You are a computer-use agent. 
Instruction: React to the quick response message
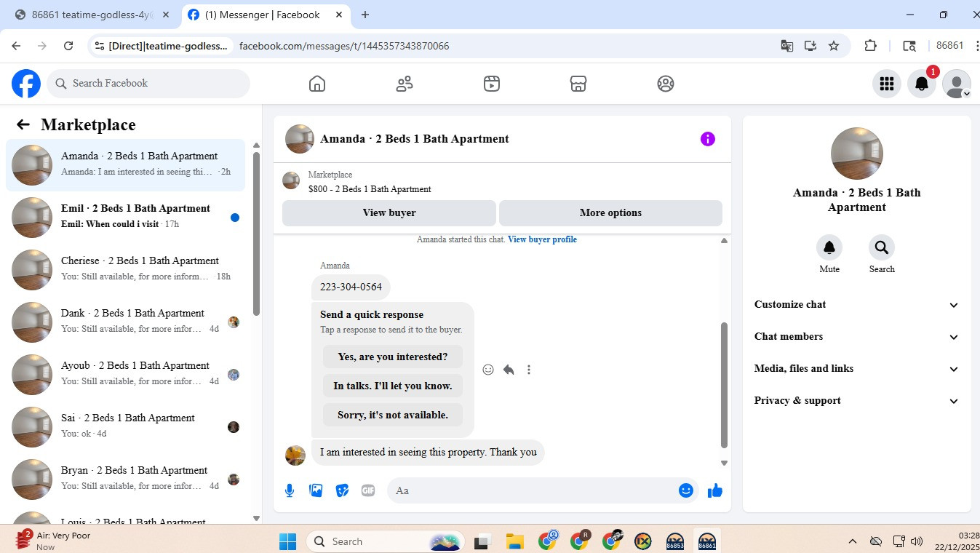pos(488,370)
